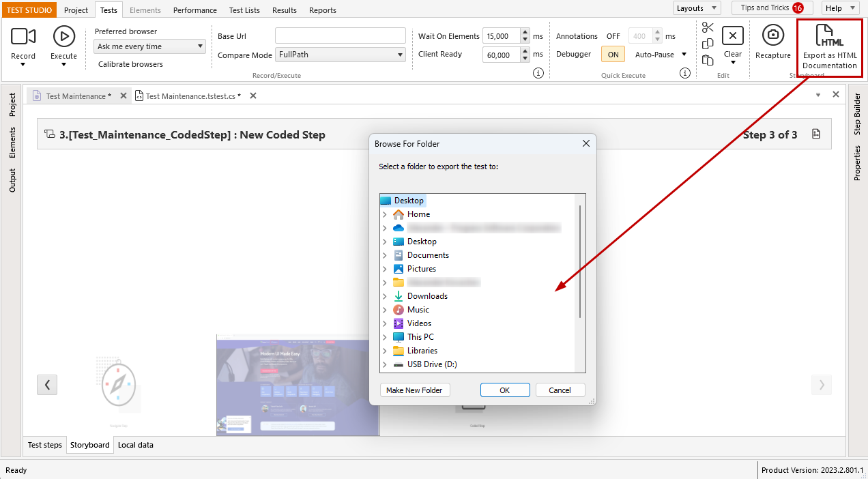The height and width of the screenshot is (479, 868).
Task: Open the Output side panel
Action: (12, 179)
